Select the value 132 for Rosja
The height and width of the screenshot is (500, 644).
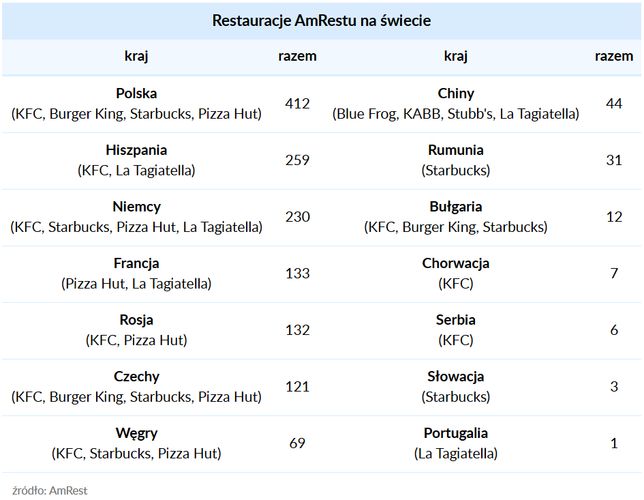pos(297,330)
